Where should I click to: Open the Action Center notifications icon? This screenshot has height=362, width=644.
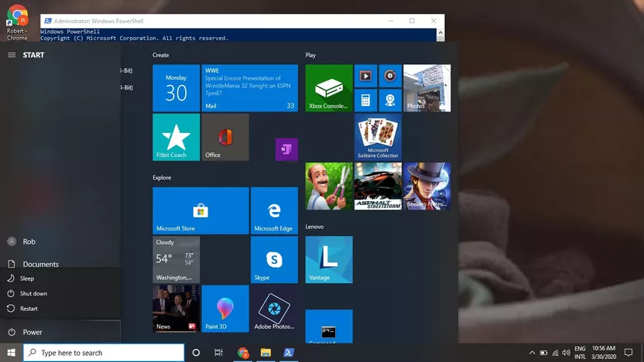click(x=629, y=353)
